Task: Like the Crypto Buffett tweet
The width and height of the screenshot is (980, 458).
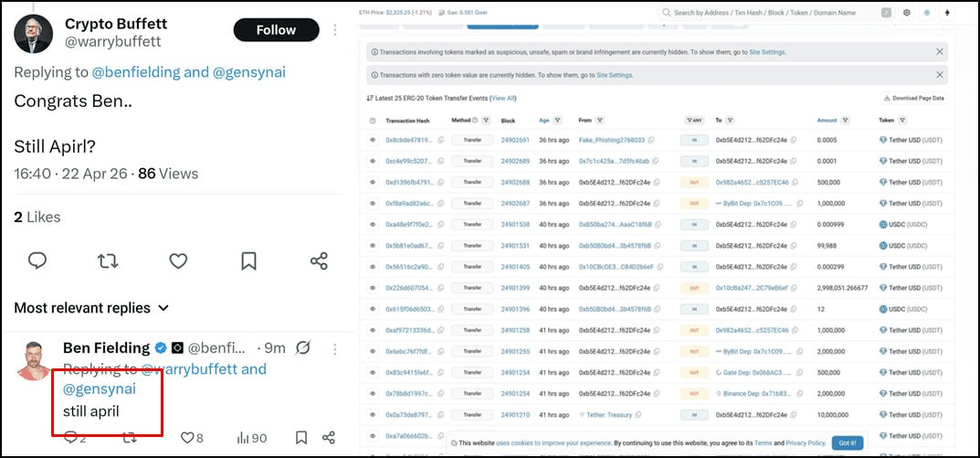Action: (178, 261)
